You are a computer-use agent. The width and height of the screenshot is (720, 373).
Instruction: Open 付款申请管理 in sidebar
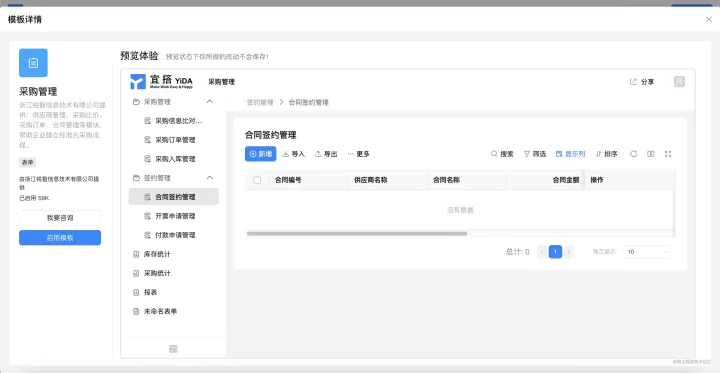tap(174, 235)
